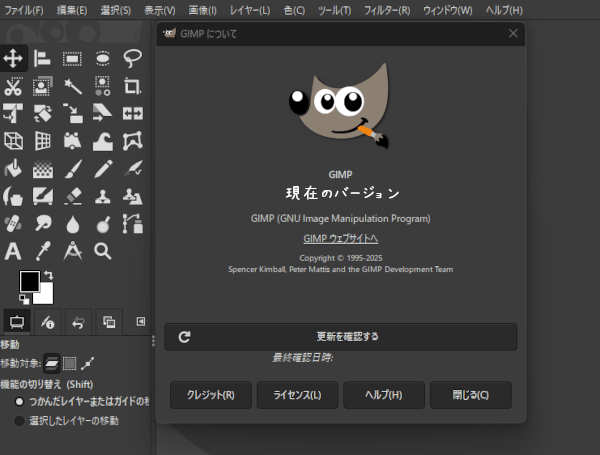600x455 pixels.
Task: Select the Cage Transform tool
Action: click(x=132, y=141)
